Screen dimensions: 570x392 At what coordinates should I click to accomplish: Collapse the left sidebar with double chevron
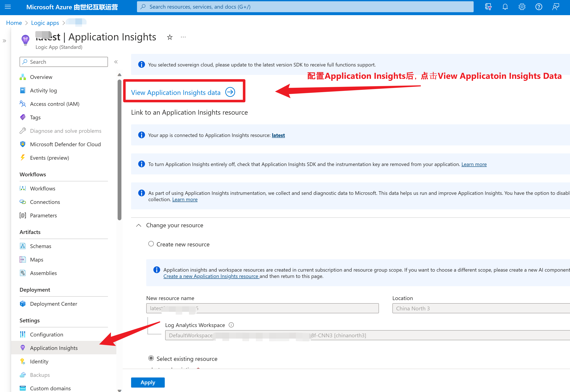click(116, 62)
